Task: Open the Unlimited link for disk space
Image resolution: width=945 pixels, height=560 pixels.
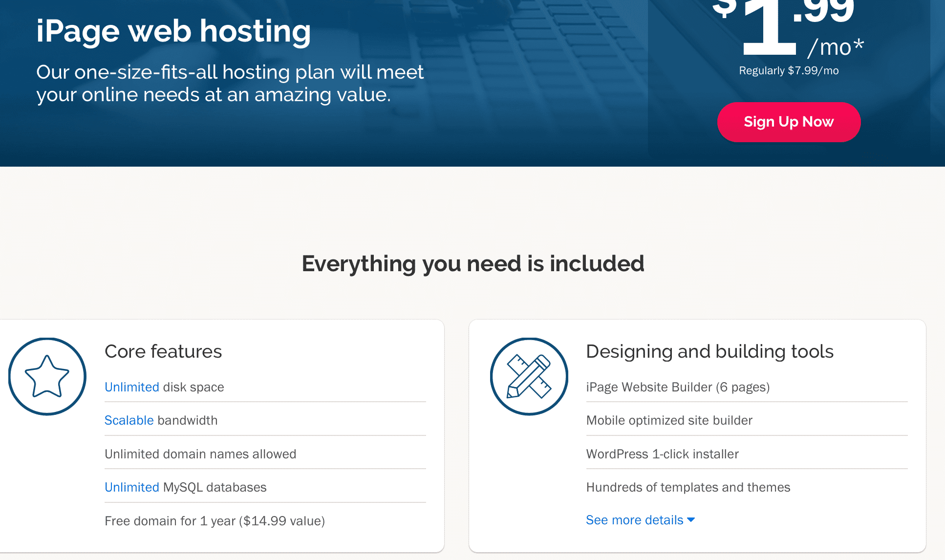Action: [x=132, y=387]
